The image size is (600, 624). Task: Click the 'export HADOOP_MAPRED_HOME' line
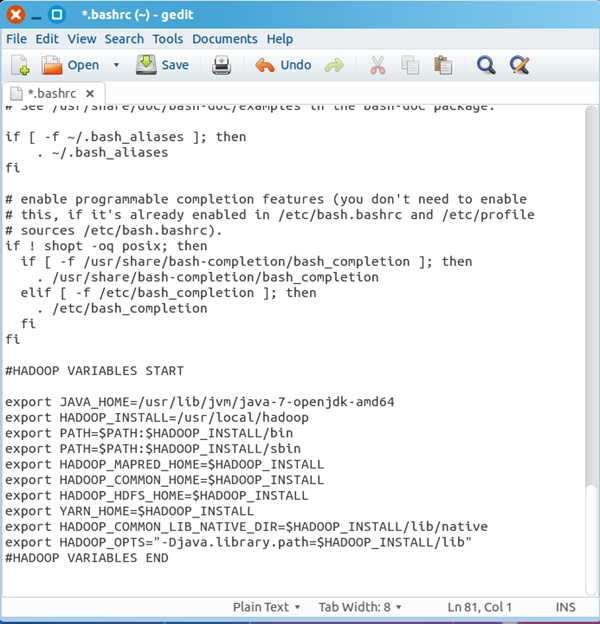click(165, 464)
